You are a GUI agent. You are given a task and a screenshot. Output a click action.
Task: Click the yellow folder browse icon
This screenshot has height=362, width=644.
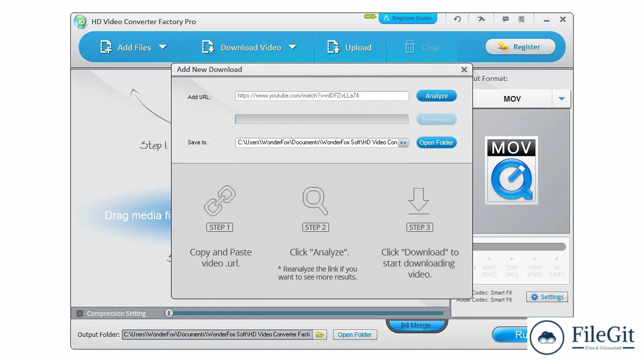(320, 334)
